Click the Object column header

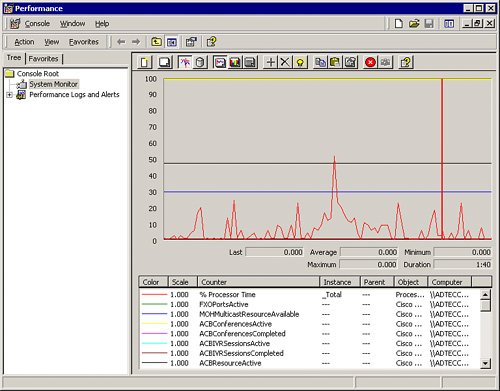pyautogui.click(x=411, y=282)
